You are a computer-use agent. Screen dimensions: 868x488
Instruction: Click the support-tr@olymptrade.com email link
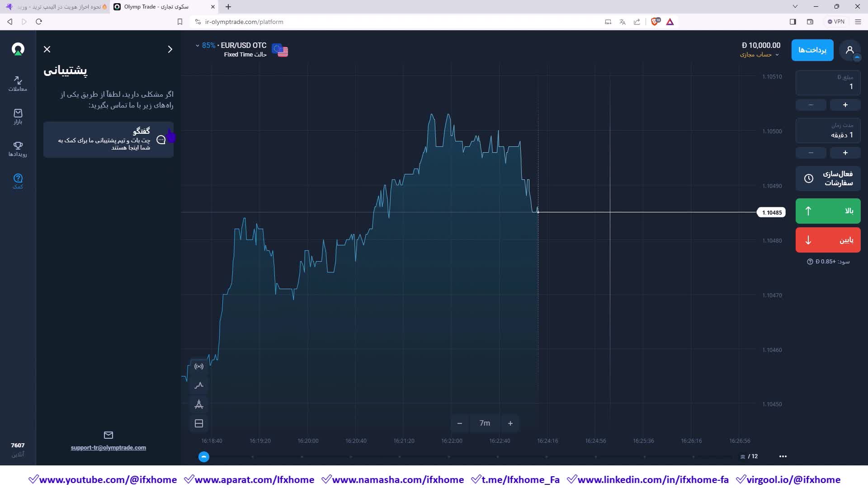pos(108,448)
